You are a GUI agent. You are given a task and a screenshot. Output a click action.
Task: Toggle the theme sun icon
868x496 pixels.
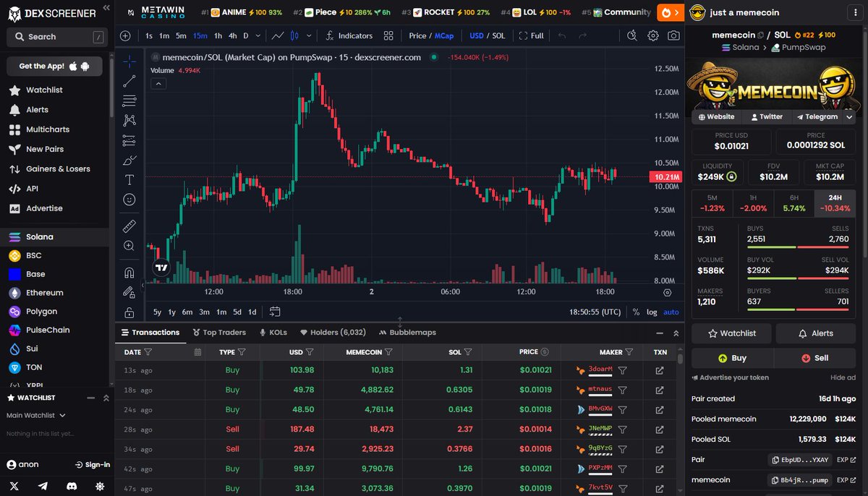[99, 487]
